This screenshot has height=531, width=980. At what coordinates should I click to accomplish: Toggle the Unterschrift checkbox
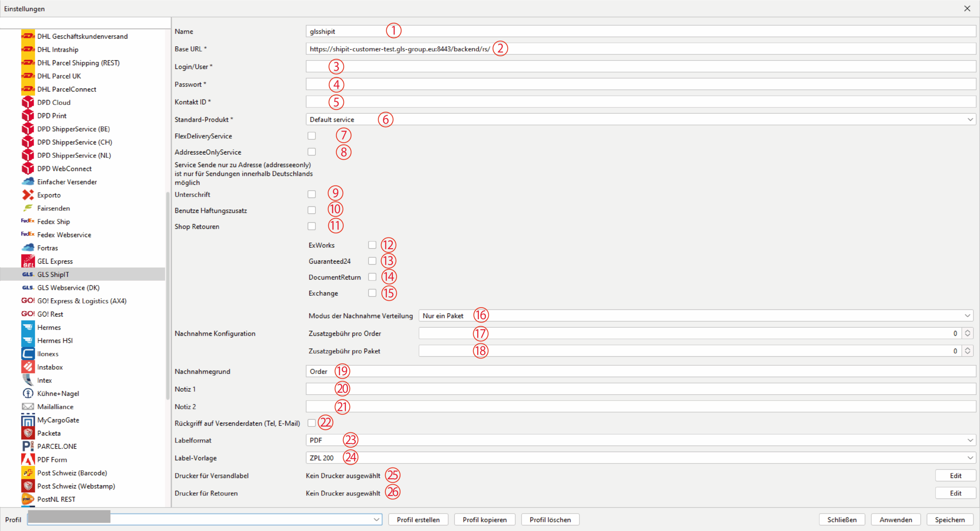coord(312,194)
